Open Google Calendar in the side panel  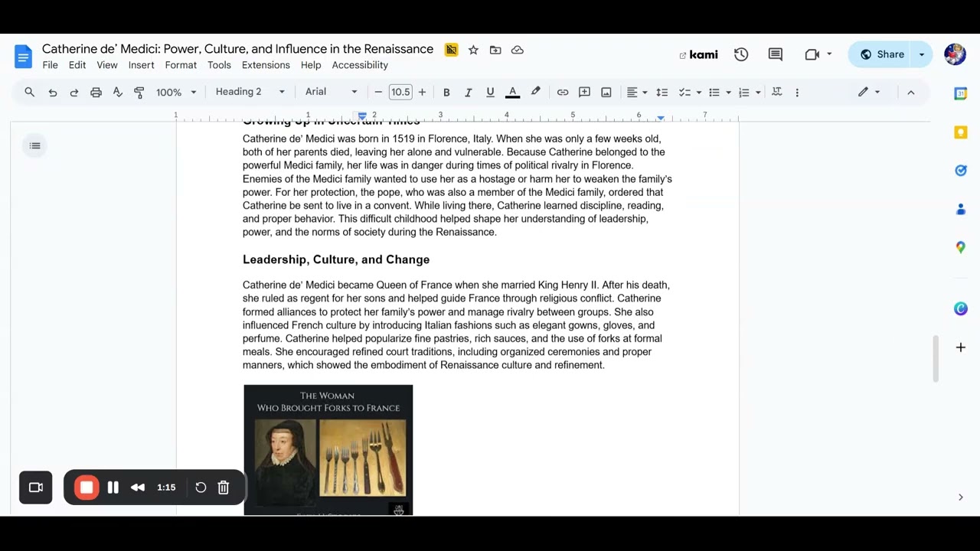961,93
